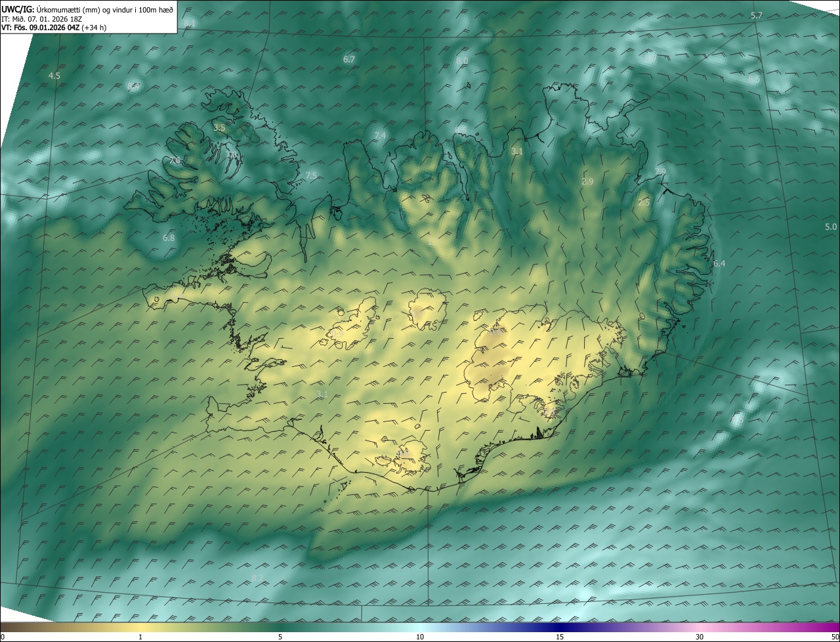Click the 0.6 label on the glacier
Screen dimensions: 840x642
(497, 332)
